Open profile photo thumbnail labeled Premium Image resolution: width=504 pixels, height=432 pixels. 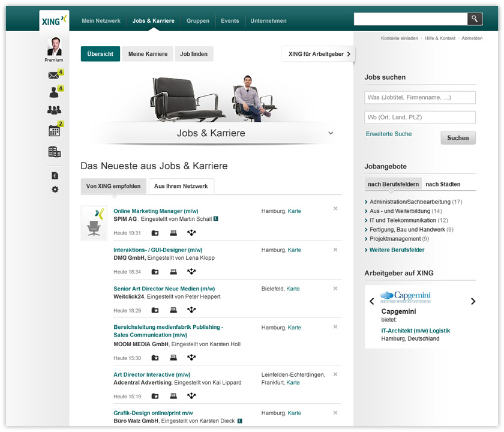point(54,47)
